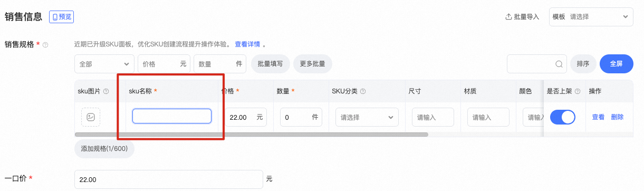Click the row price field showing 22.00
This screenshot has height=191, width=644.
(x=246, y=117)
